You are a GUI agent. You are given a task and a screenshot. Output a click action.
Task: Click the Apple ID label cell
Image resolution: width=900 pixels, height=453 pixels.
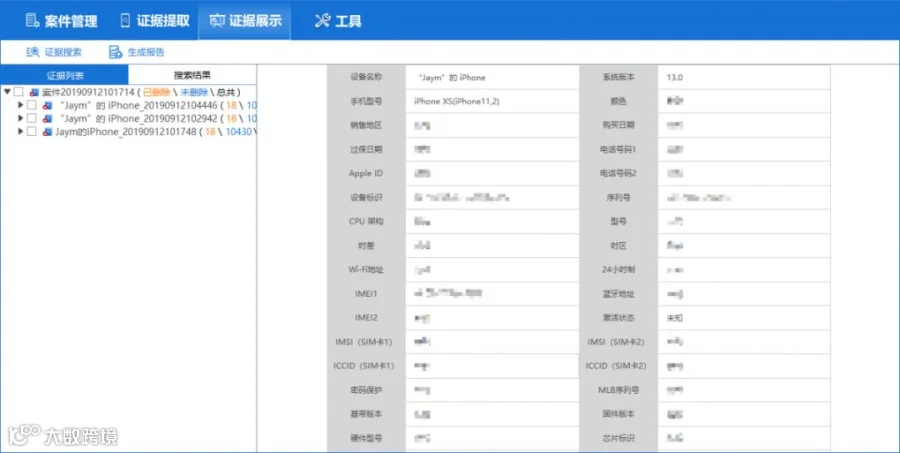366,173
